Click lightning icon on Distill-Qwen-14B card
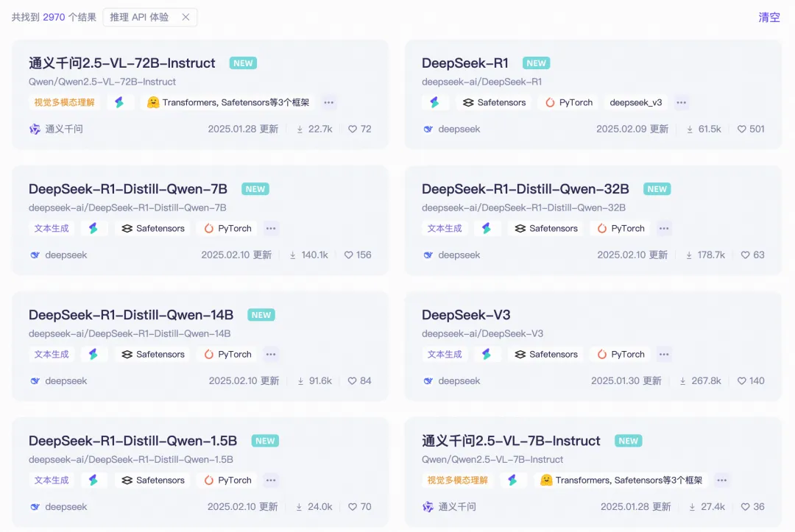The width and height of the screenshot is (795, 532). 93,354
